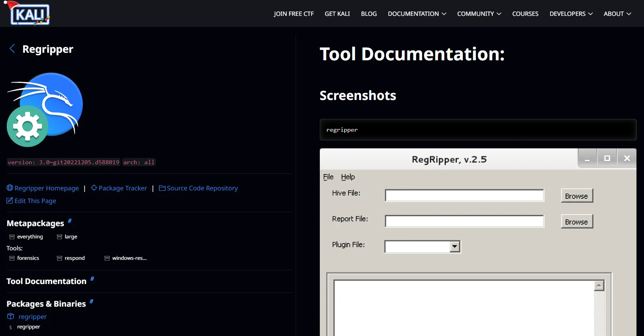Image resolution: width=644 pixels, height=336 pixels.
Task: Click Join Free CTF in the navigation
Action: tap(294, 13)
